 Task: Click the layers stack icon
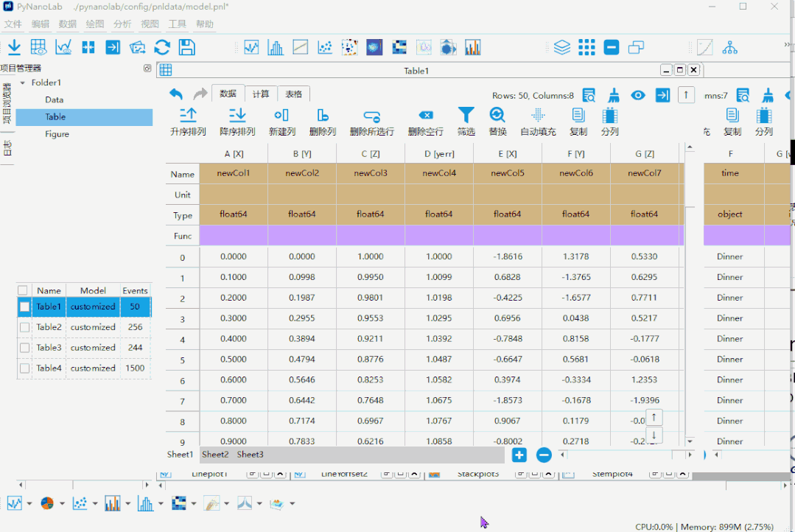pos(561,47)
